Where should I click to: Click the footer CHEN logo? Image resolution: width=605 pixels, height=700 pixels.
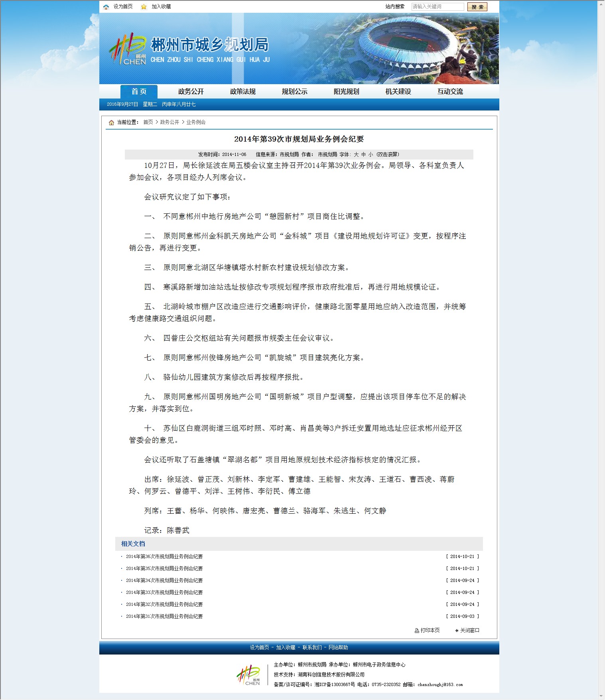pos(249,675)
